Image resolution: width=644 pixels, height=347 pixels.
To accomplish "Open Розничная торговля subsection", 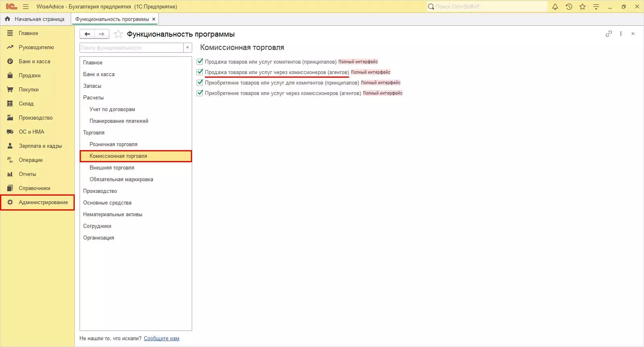I will point(113,145).
